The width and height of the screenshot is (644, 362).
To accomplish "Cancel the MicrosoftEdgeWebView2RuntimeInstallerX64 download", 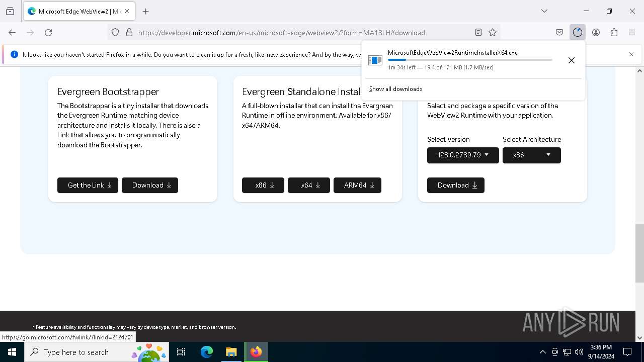I will pyautogui.click(x=572, y=60).
